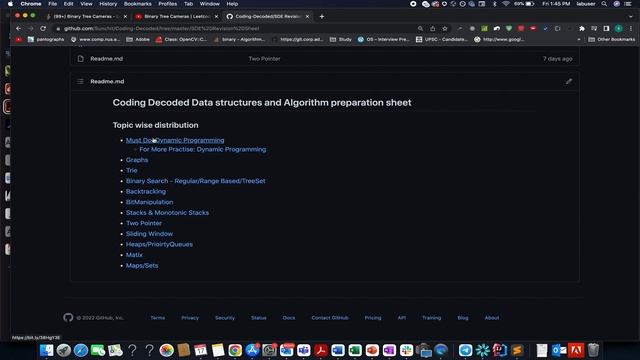Screen dimensions: 640x360
Task: Open UPSC - Candidate bookmark
Action: tap(442, 40)
